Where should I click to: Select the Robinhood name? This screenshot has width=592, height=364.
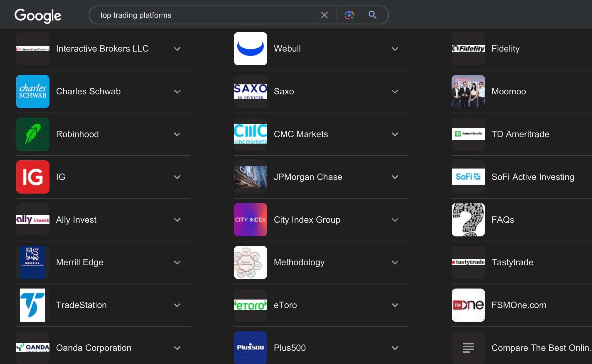pyautogui.click(x=77, y=134)
